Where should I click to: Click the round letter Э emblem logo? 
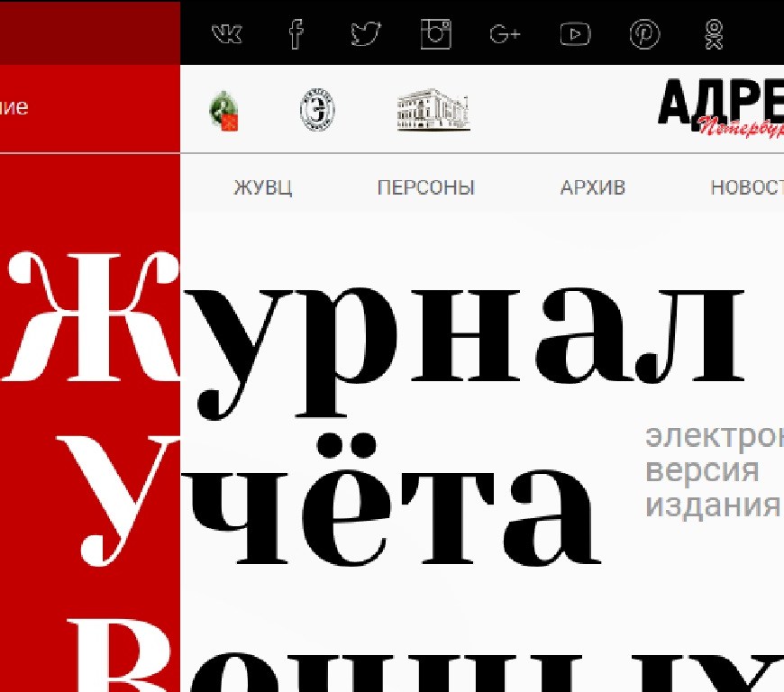[318, 111]
